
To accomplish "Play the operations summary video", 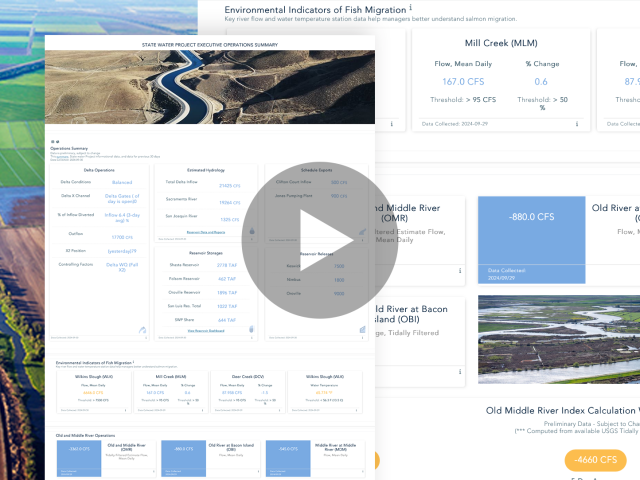I will tap(320, 240).
